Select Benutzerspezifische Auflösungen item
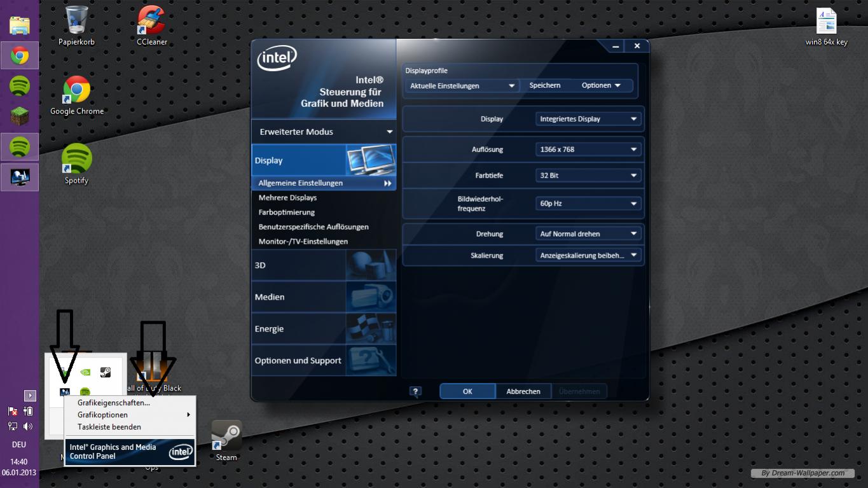 [313, 227]
